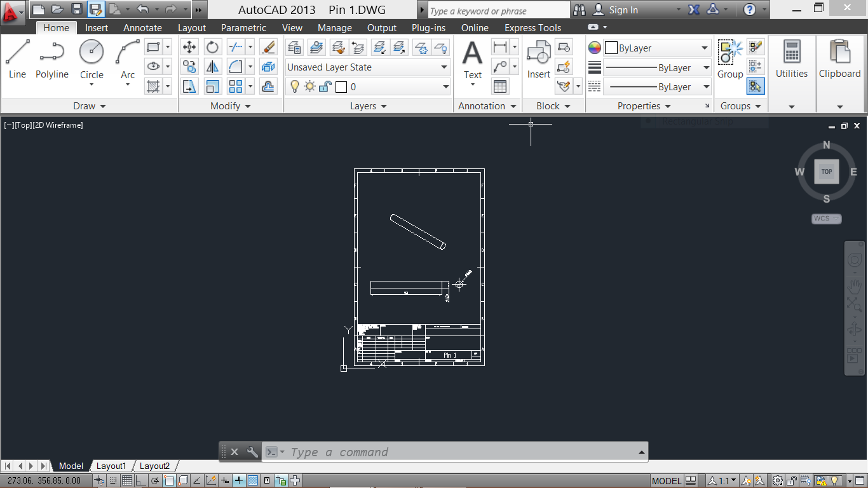The height and width of the screenshot is (488, 868).
Task: Click the Erase tool icon
Action: pos(268,47)
